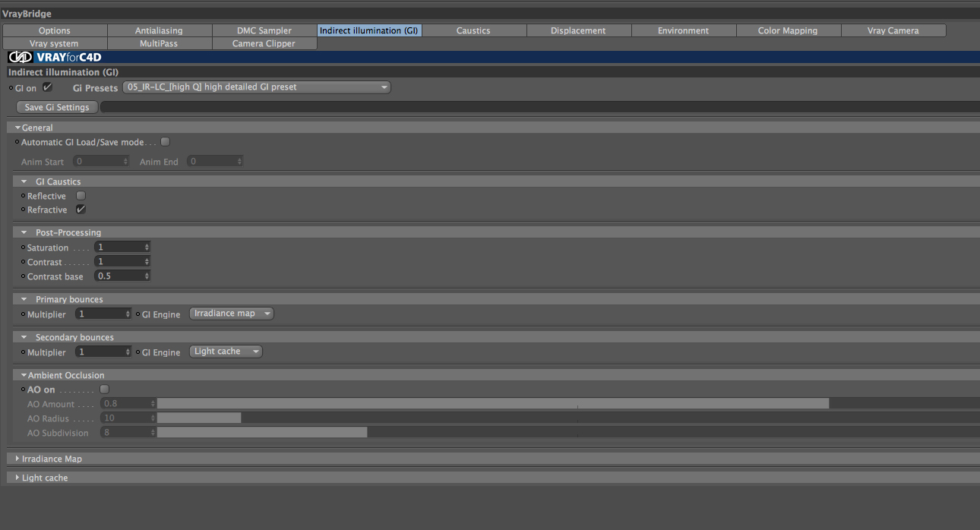This screenshot has width=980, height=530.
Task: Switch to the Environment tab
Action: coord(683,30)
